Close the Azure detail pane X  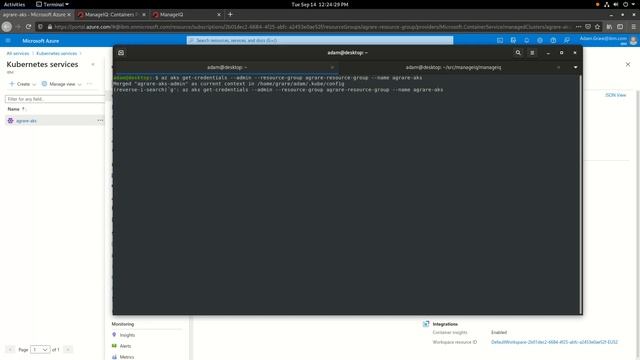click(x=628, y=64)
